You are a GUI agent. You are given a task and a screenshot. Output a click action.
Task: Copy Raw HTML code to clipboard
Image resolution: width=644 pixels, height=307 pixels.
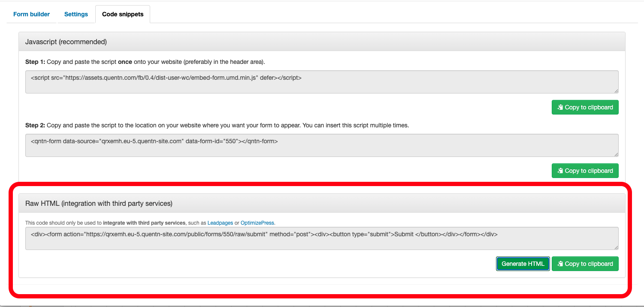(585, 264)
